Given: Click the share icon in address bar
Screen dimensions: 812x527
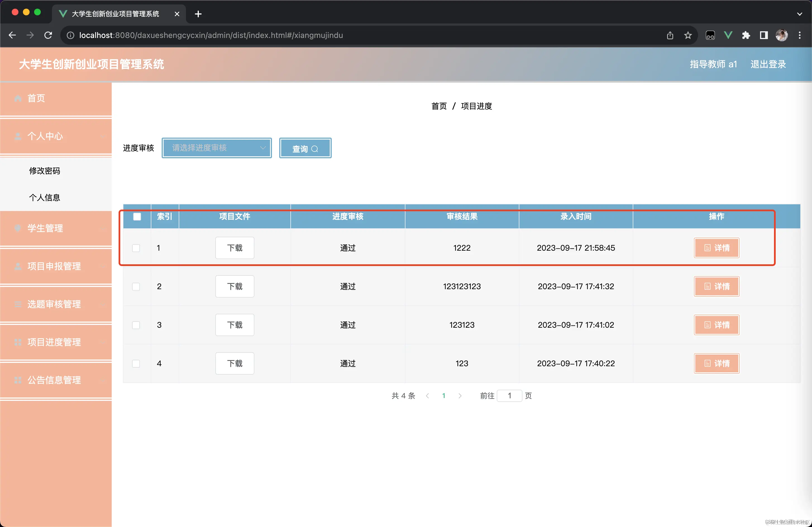Looking at the screenshot, I should click(x=670, y=35).
